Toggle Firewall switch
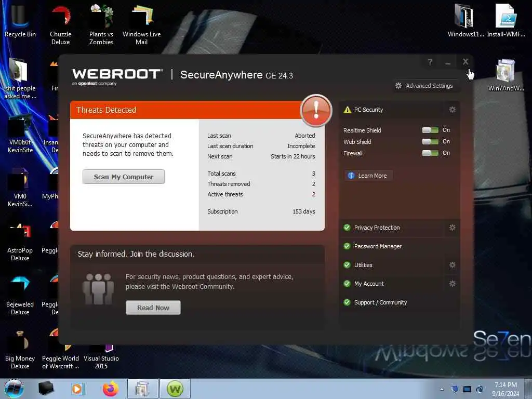 430,153
